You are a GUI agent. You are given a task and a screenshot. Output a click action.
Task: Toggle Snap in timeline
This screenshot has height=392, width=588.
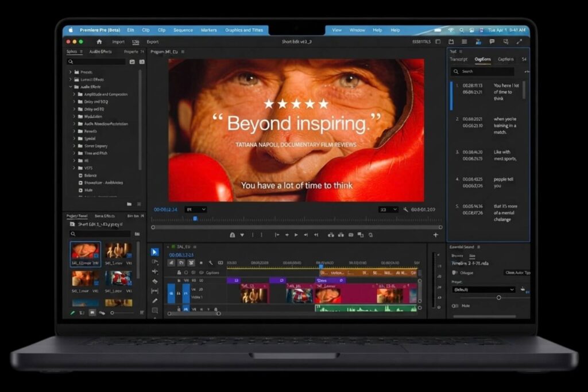(x=181, y=263)
